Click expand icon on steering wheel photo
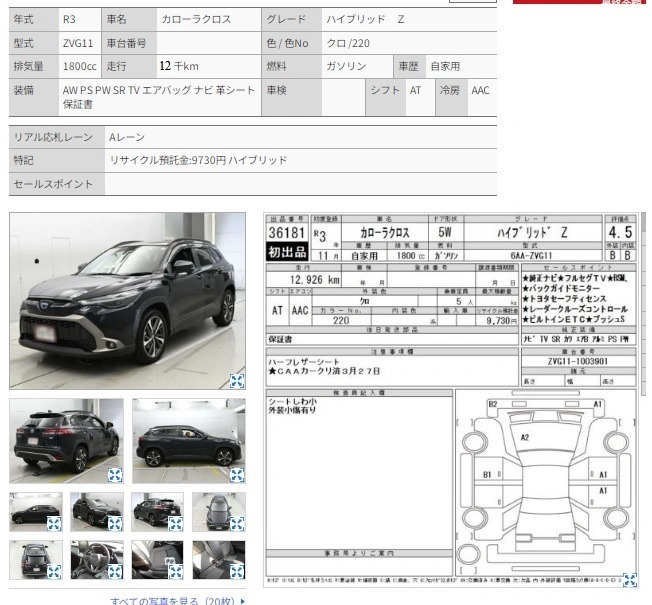Image resolution: width=652 pixels, height=605 pixels. pos(115,572)
